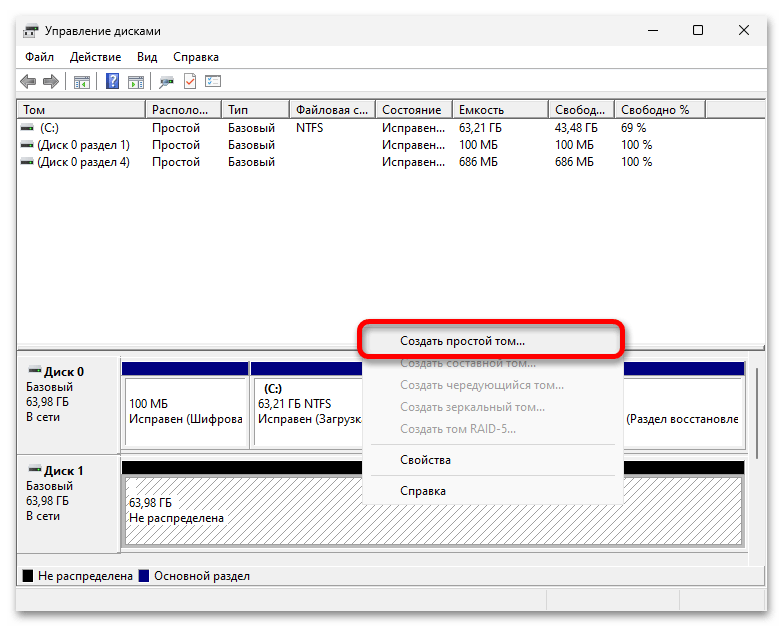Image resolution: width=783 pixels, height=627 pixels.
Task: Sort by the Том column header
Action: click(81, 110)
